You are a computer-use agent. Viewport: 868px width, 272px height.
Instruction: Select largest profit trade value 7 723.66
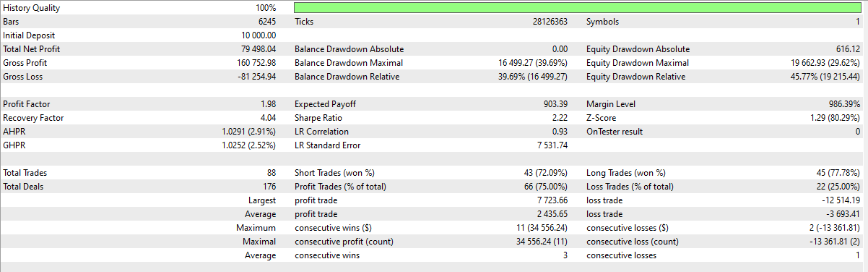pos(553,200)
